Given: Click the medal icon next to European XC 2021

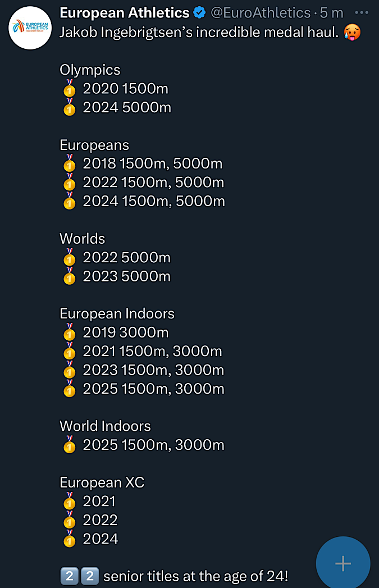Looking at the screenshot, I should coord(70,501).
